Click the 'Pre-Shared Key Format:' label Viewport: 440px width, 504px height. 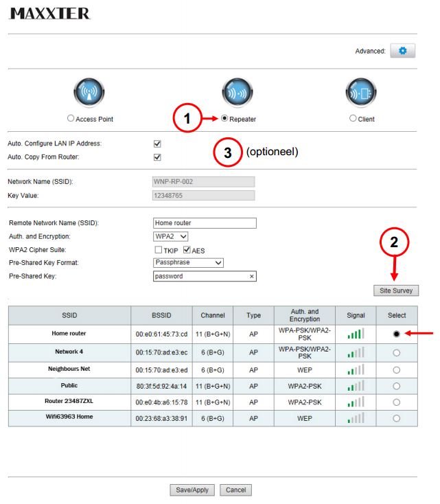(x=44, y=262)
